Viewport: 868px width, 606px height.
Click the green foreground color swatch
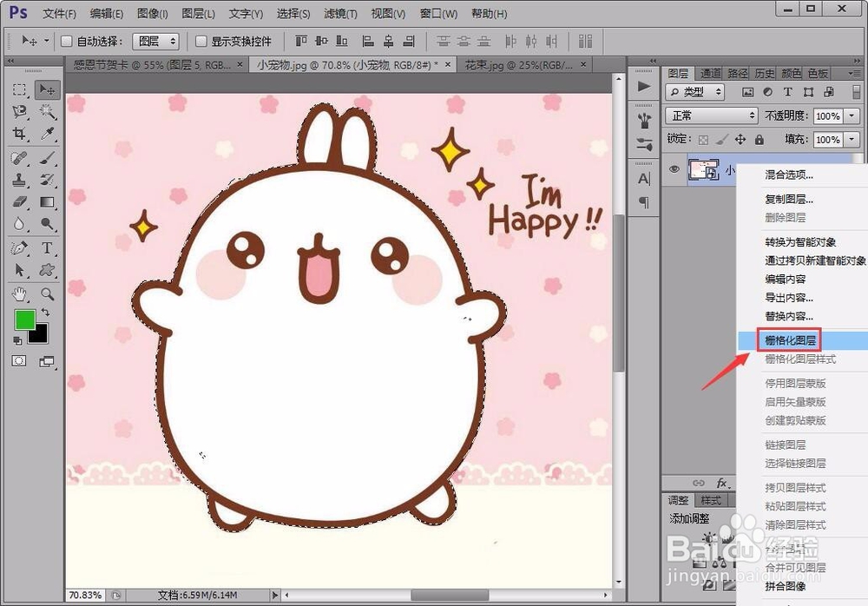coord(23,319)
